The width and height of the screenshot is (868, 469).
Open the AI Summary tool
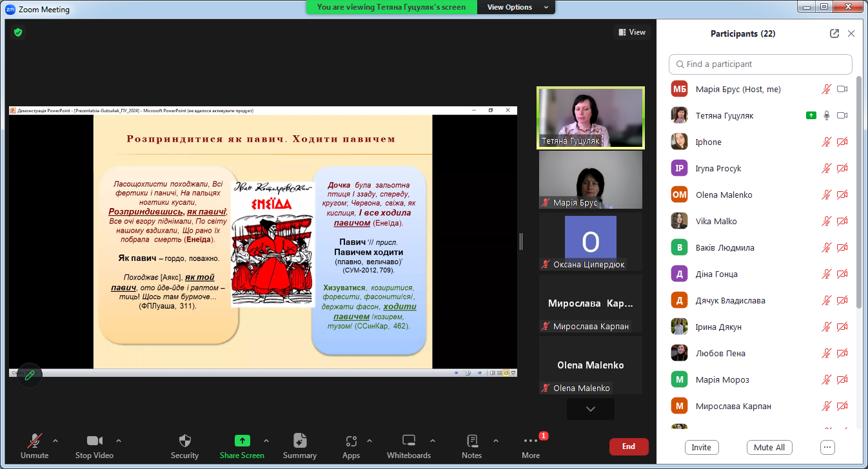pos(299,441)
